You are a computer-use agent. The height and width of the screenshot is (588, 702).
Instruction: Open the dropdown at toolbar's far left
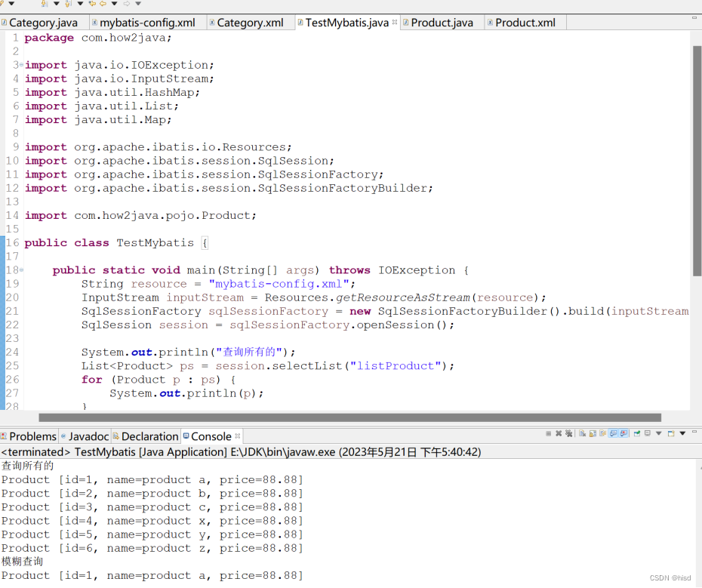(x=11, y=4)
